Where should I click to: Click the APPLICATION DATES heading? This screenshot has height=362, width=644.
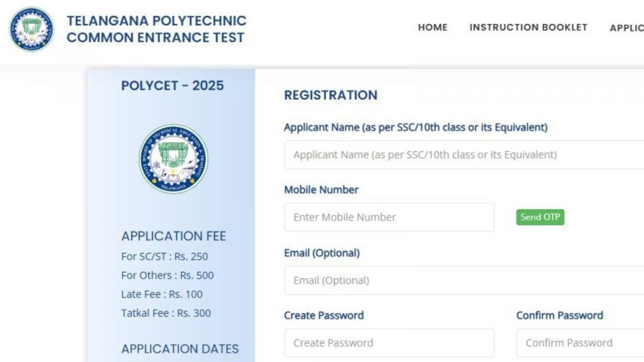coord(180,349)
